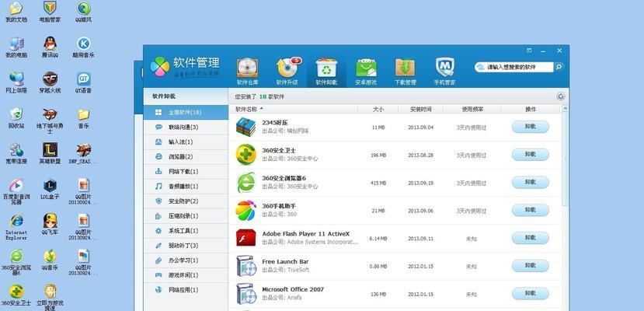Uninstall 2345好压 with its 卸载 button

tap(531, 127)
